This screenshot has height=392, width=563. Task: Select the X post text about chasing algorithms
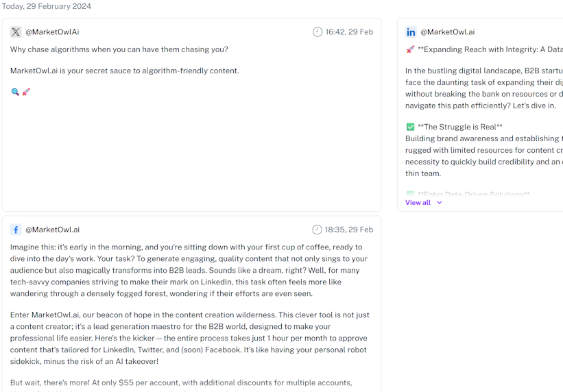coord(119,49)
